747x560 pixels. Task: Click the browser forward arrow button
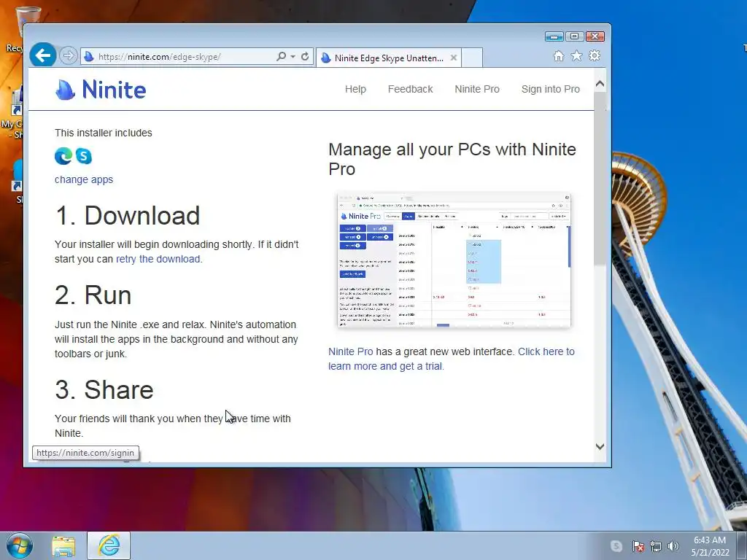click(x=69, y=55)
